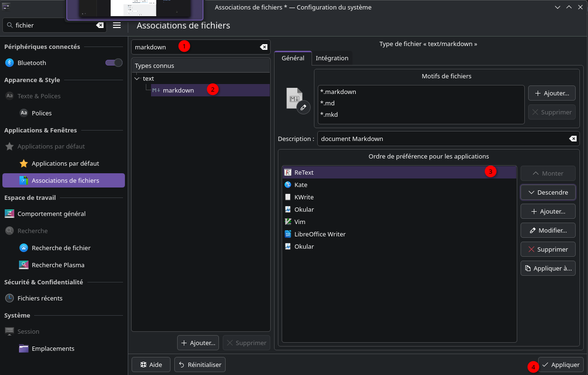
Task: Switch to the Intégration tab
Action: pos(332,58)
